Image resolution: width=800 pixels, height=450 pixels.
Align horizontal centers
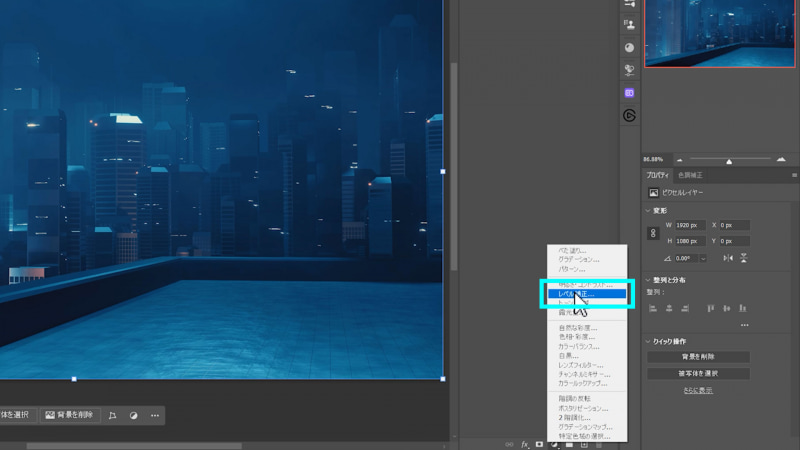tap(669, 308)
